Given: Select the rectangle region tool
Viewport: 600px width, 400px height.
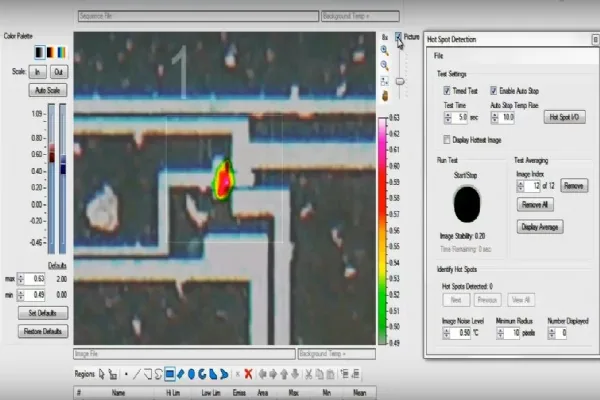Looking at the screenshot, I should [170, 374].
